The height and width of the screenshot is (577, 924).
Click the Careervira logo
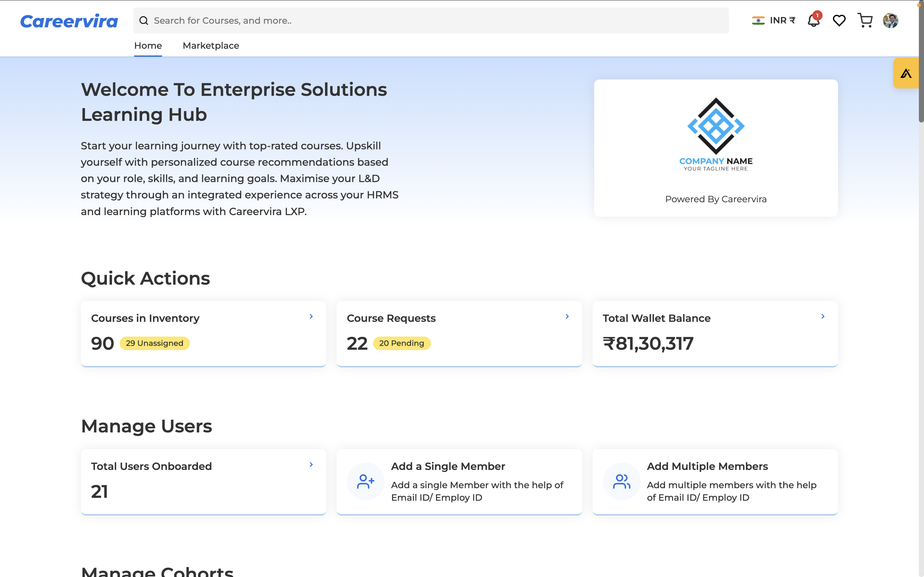pyautogui.click(x=69, y=20)
